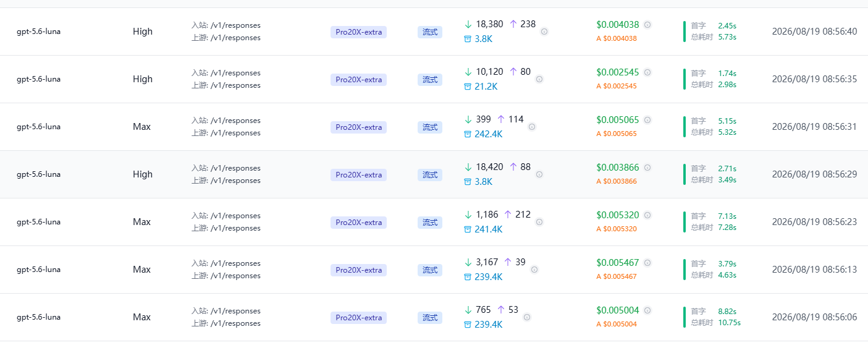Viewport: 868px width, 345px height.
Task: Click the up-arrow icon before 114
Action: [501, 119]
